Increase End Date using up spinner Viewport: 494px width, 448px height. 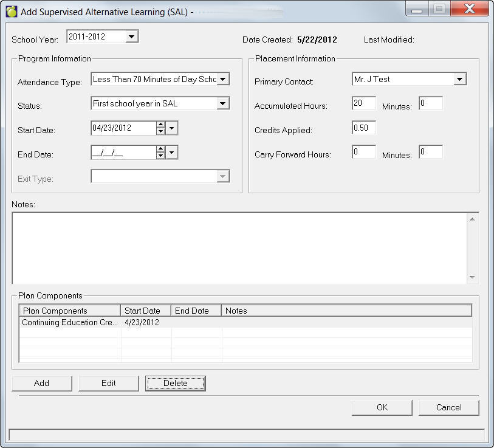tap(160, 149)
